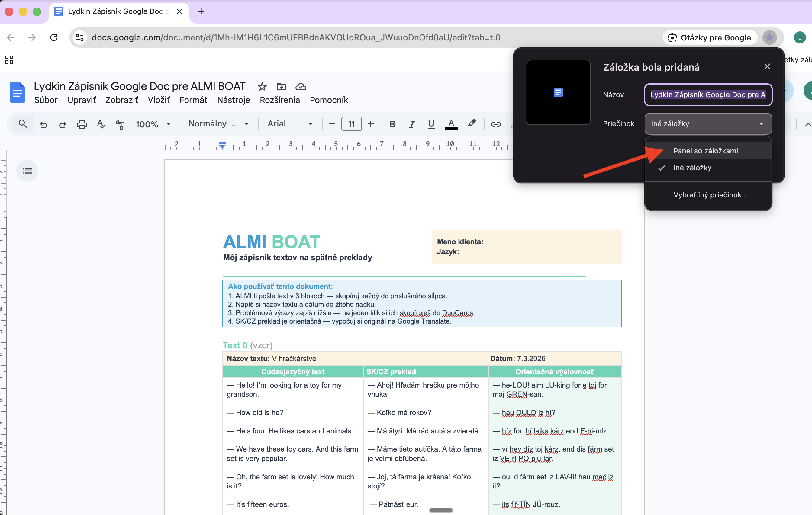Click the highlight color pen icon
Screen dimensions: 812x515
point(472,123)
